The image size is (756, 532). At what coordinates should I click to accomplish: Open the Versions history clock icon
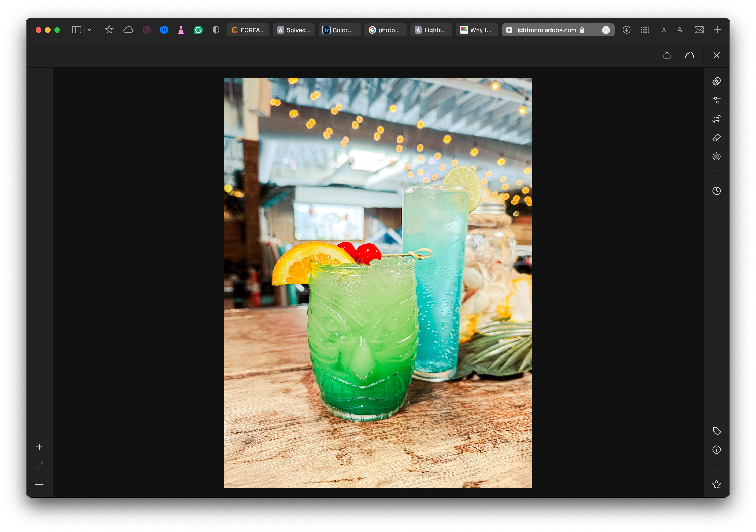tap(716, 191)
